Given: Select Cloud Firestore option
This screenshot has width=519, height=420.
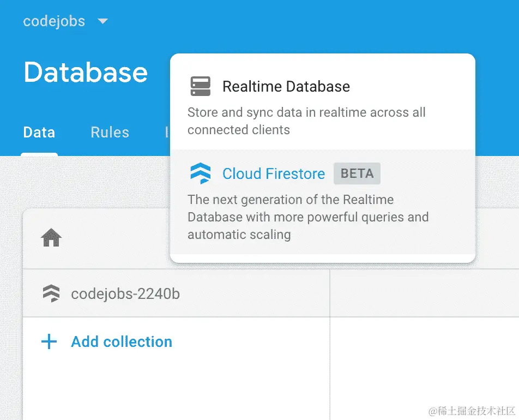Looking at the screenshot, I should (x=323, y=202).
